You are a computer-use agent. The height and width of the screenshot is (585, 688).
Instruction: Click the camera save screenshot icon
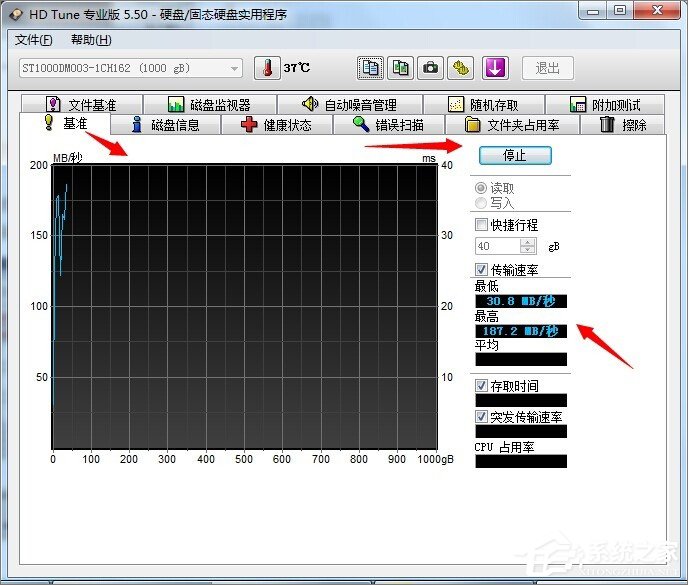(430, 68)
